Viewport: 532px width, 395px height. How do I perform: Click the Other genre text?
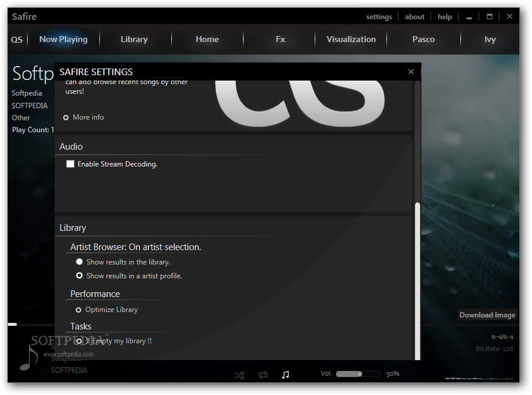[x=20, y=118]
